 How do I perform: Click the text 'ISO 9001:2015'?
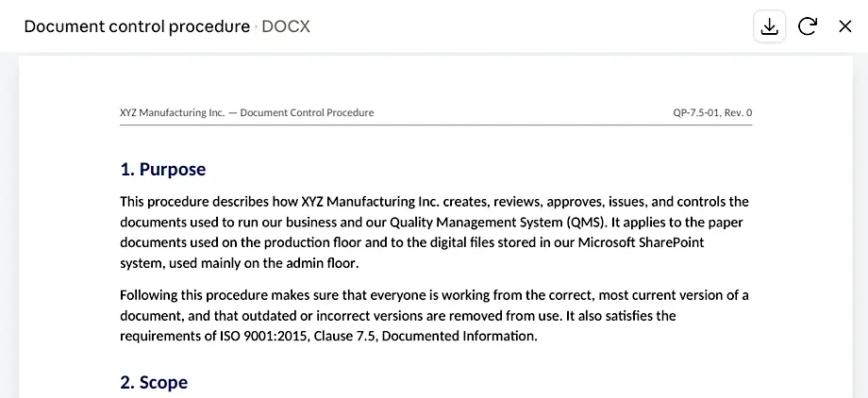[x=262, y=336]
